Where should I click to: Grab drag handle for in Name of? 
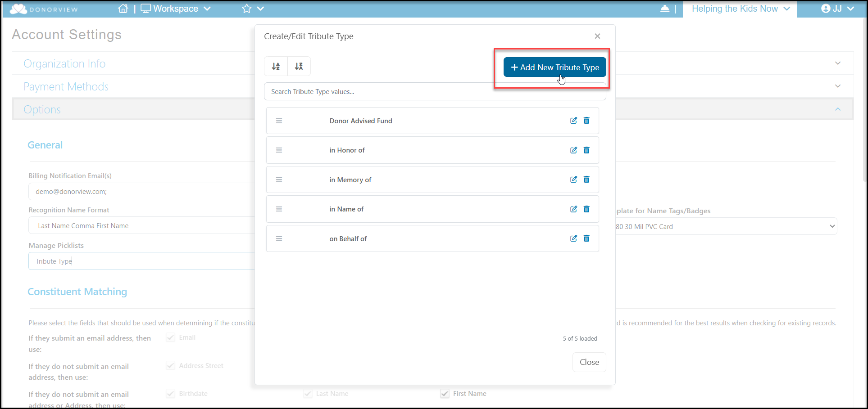coord(279,209)
